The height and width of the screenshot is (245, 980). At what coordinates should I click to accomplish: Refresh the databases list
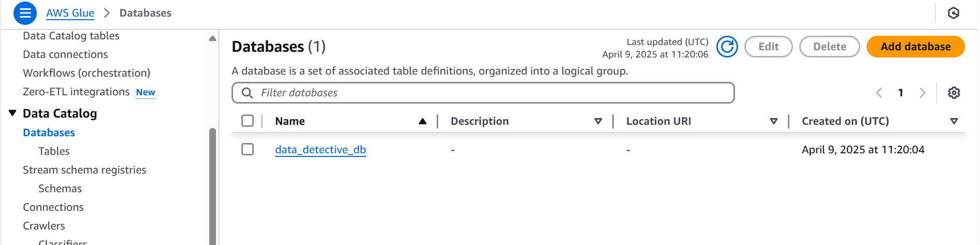[727, 47]
